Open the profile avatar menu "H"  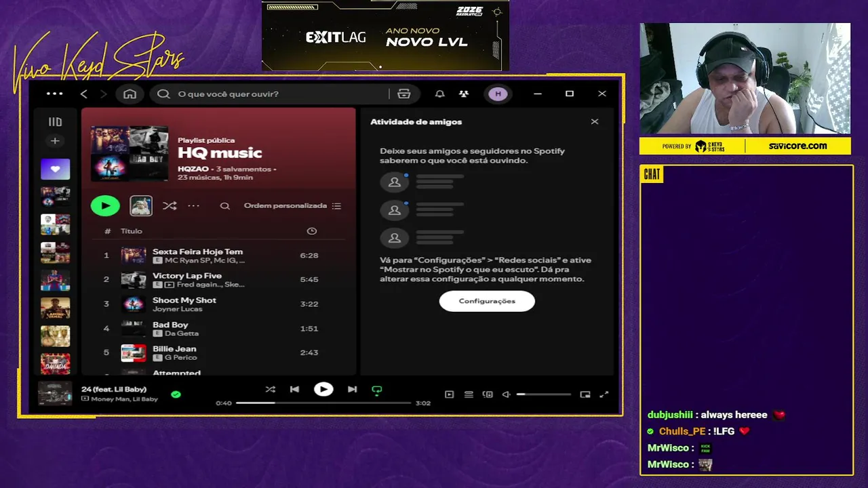point(498,94)
